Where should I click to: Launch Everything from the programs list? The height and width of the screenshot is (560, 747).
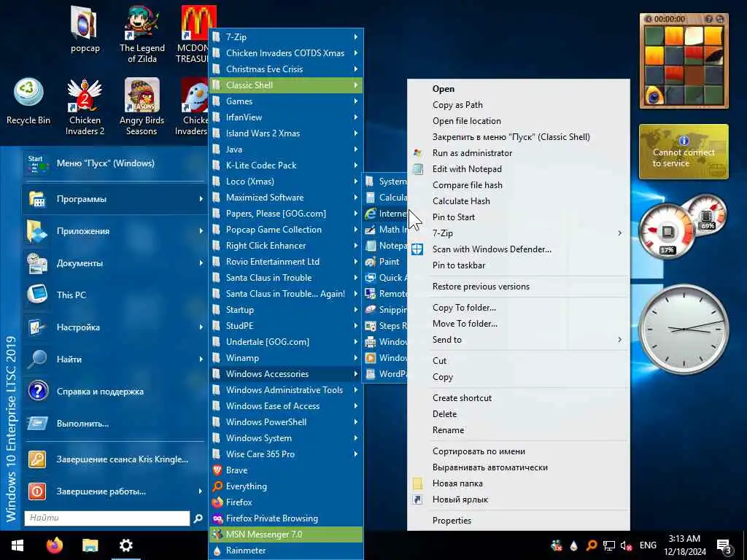[x=286, y=486]
